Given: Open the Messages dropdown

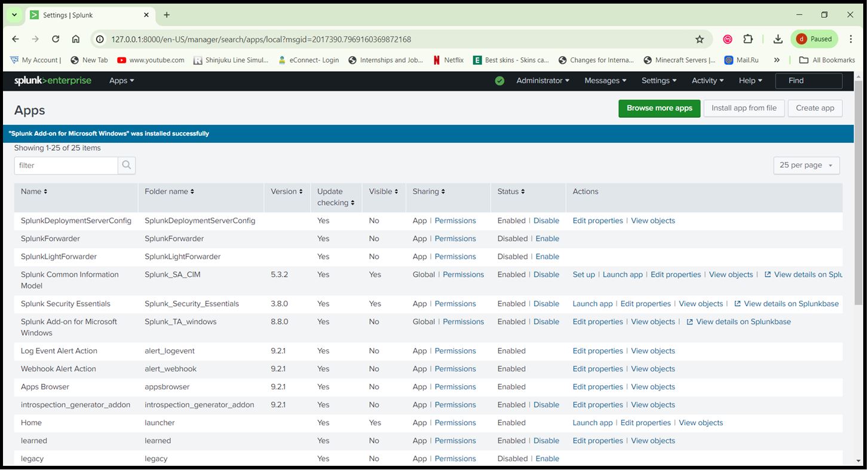Looking at the screenshot, I should coord(605,81).
